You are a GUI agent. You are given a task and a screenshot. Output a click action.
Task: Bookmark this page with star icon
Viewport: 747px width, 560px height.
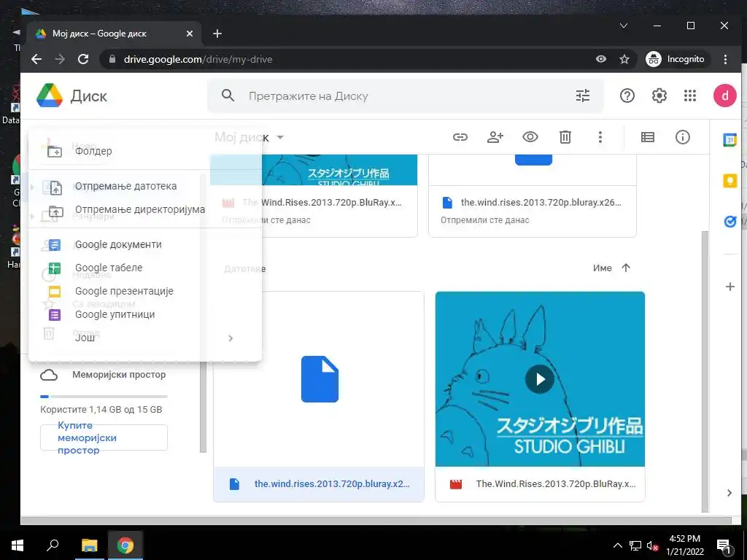[x=624, y=59]
